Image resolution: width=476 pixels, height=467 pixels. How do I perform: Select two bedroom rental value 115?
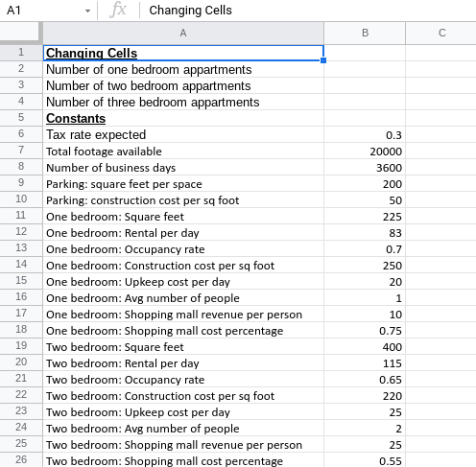click(365, 362)
